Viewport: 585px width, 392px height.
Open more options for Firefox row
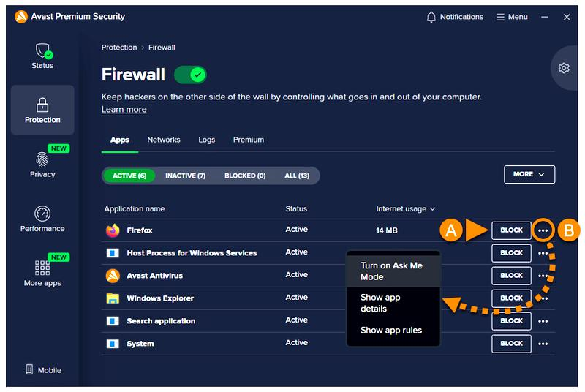pos(543,230)
